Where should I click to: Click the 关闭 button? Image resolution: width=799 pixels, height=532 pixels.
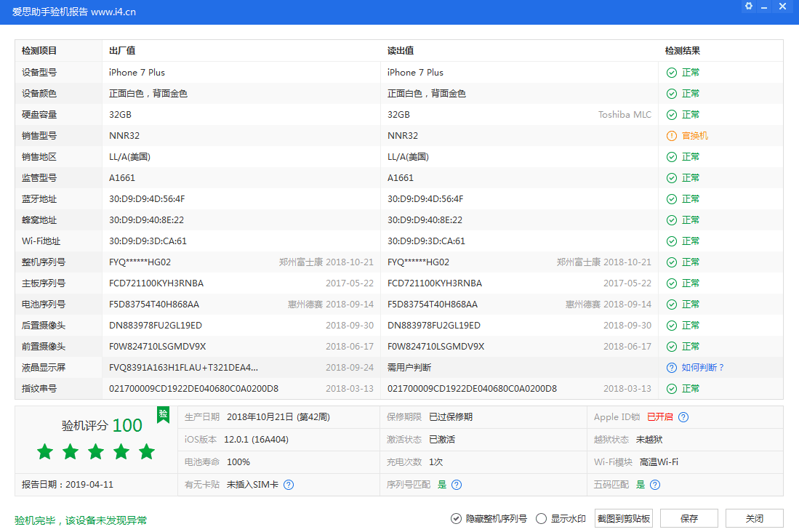coord(754,519)
